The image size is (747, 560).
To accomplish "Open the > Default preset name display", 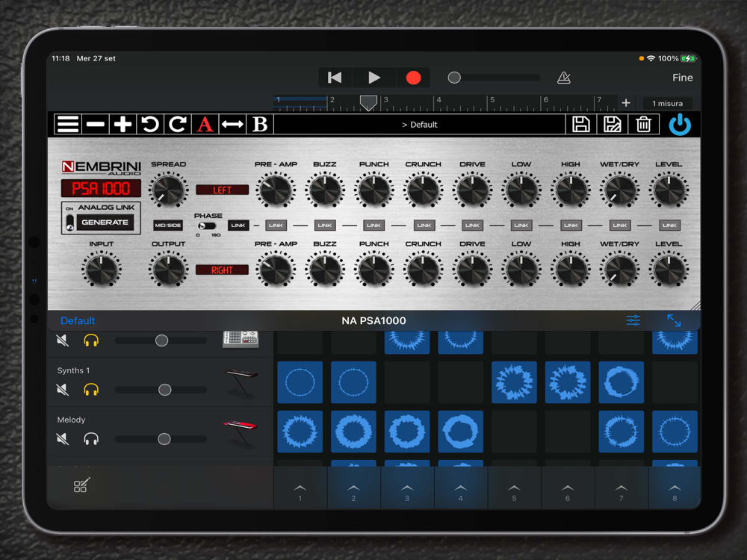I will [419, 125].
